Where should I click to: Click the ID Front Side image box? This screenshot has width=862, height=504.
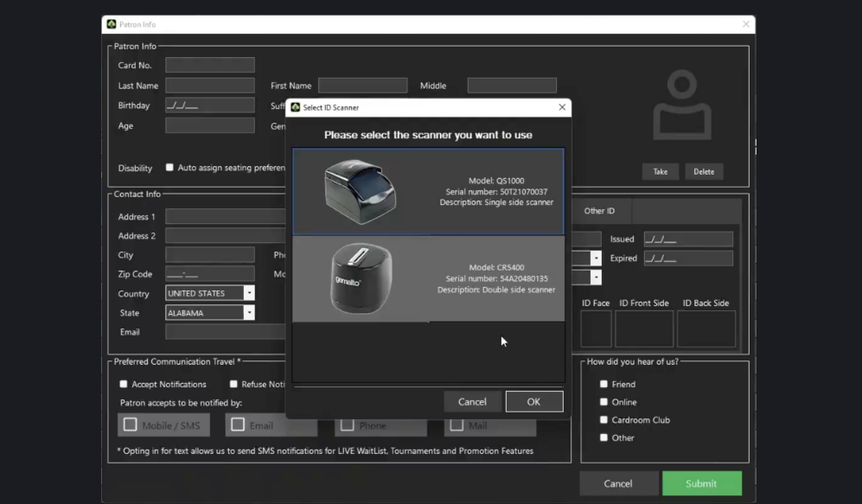click(x=644, y=329)
